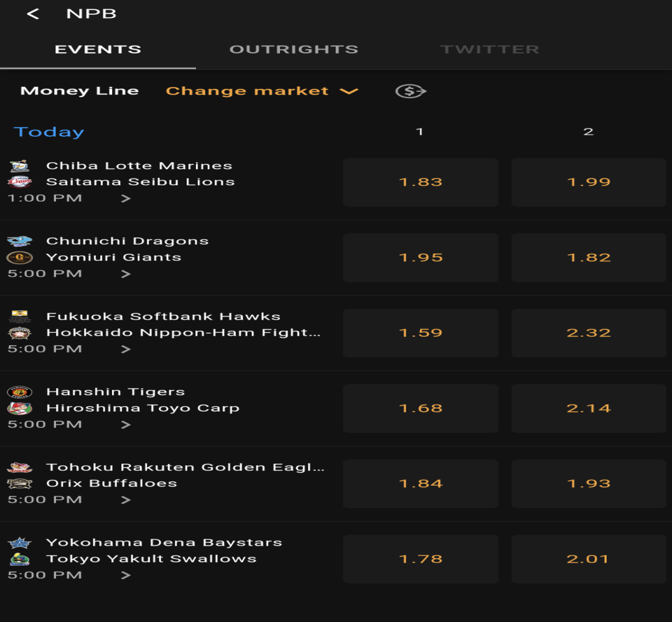
Task: Open the Tohoku Rakuten Golden Eagl... name
Action: tap(185, 467)
